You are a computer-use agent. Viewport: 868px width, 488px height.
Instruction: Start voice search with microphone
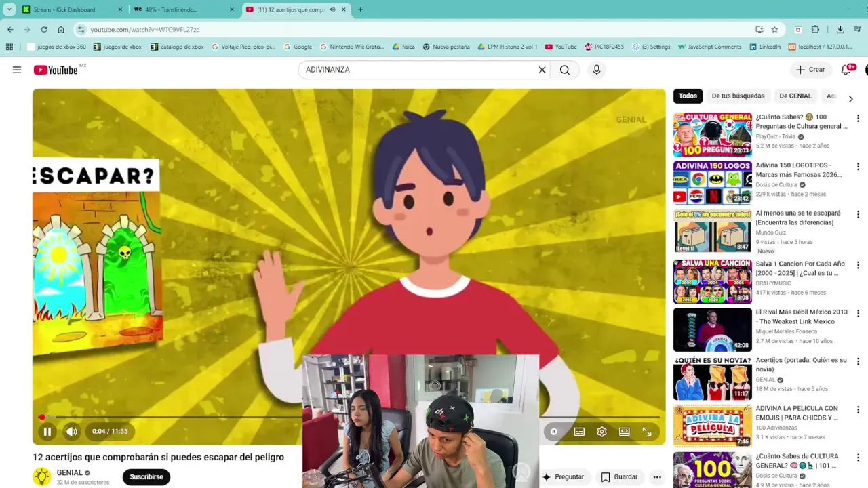pyautogui.click(x=597, y=70)
